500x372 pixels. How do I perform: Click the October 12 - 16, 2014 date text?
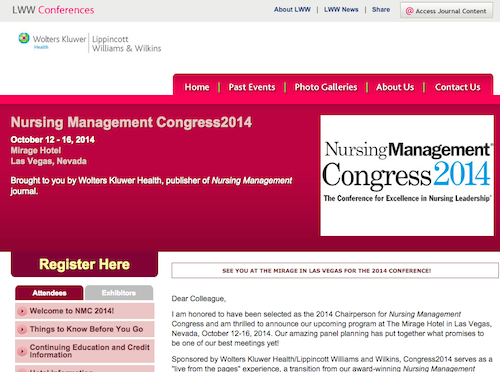click(53, 140)
